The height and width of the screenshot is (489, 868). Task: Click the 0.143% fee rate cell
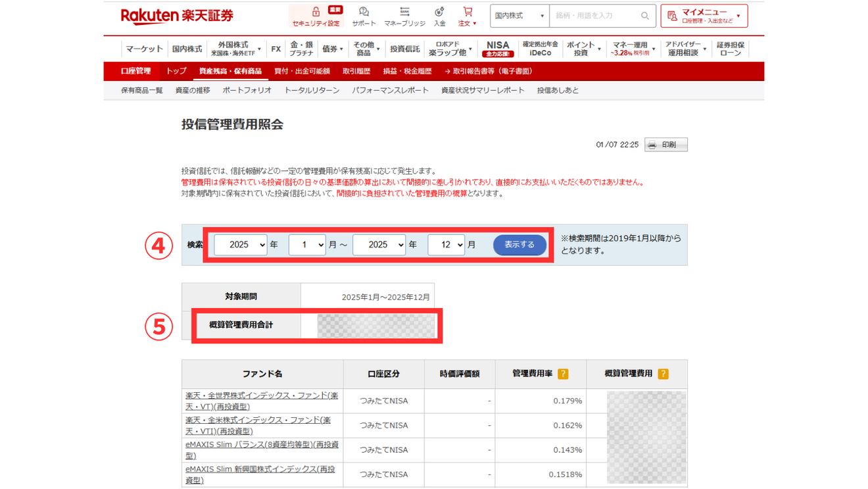coord(541,450)
